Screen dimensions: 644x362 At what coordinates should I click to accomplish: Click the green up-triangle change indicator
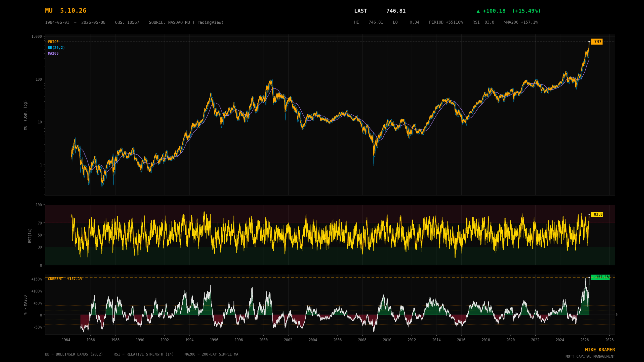coord(478,11)
